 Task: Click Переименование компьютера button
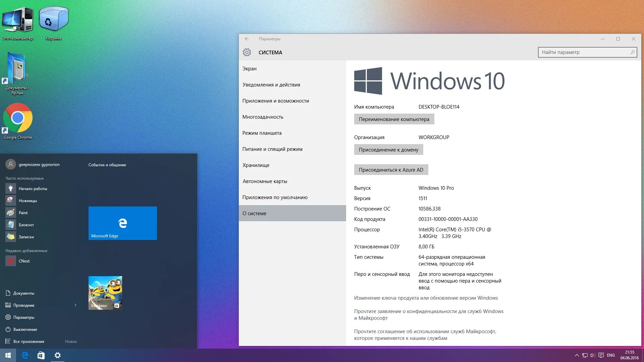pos(394,119)
